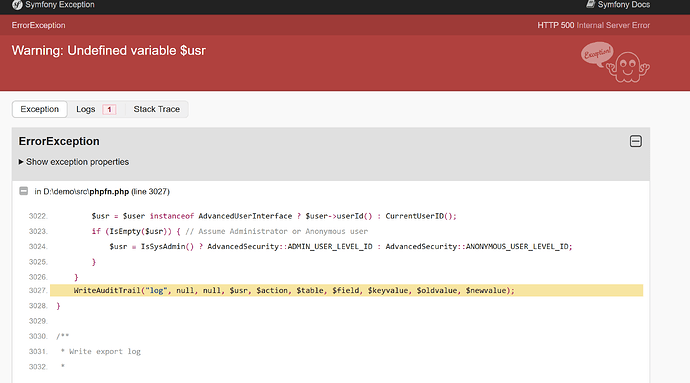Open the Logs tab
Screen dimensions: 690x383
[95, 109]
